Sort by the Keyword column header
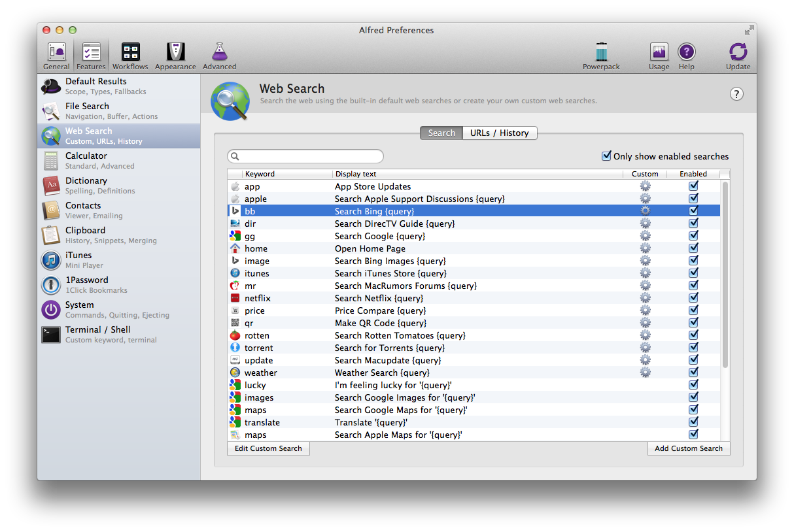 point(286,174)
